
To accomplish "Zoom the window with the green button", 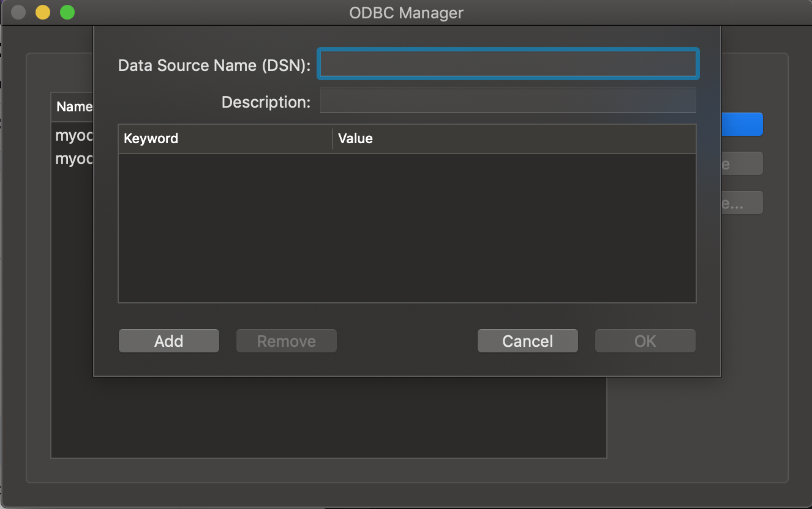I will (67, 12).
